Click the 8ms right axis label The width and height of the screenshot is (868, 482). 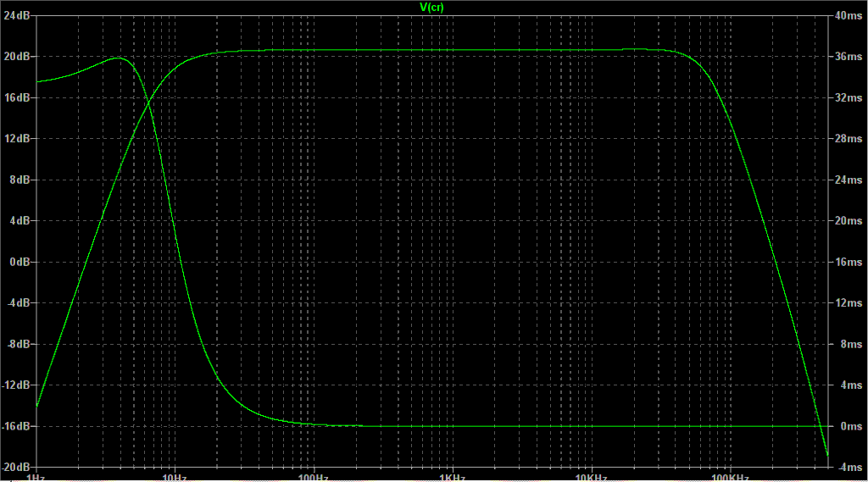tap(851, 344)
